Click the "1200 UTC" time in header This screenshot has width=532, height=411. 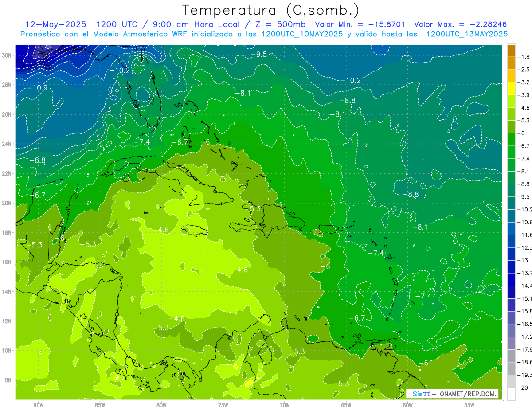(x=117, y=24)
